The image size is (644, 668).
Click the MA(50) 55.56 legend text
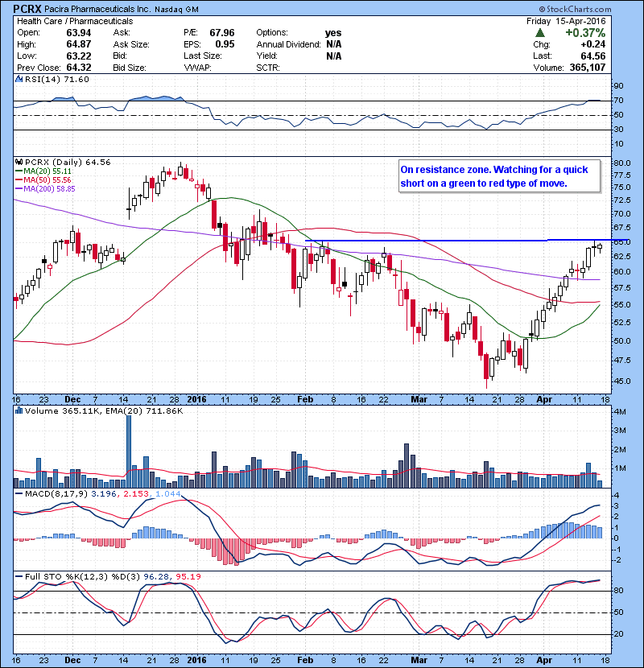[x=47, y=180]
